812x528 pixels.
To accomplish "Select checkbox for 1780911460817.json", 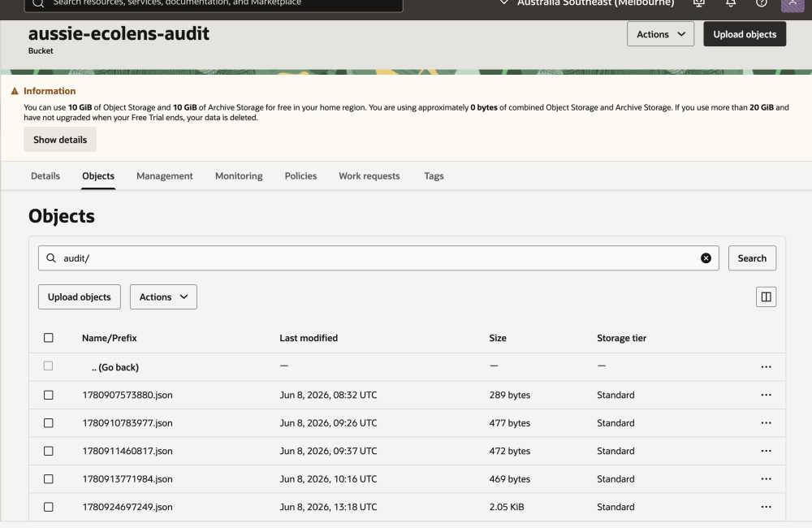I will [49, 451].
